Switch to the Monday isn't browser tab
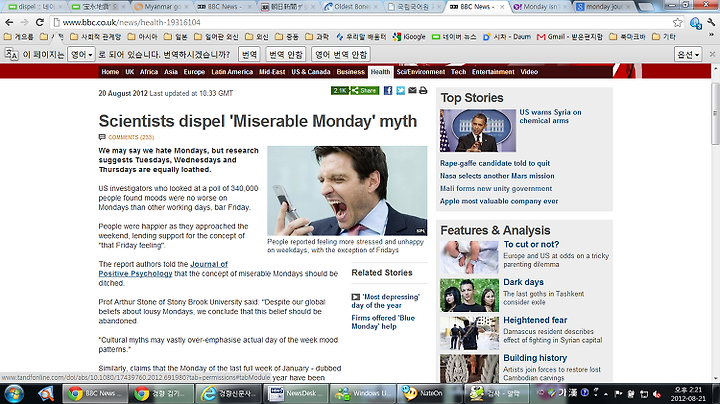This screenshot has width=720, height=404. (541, 7)
